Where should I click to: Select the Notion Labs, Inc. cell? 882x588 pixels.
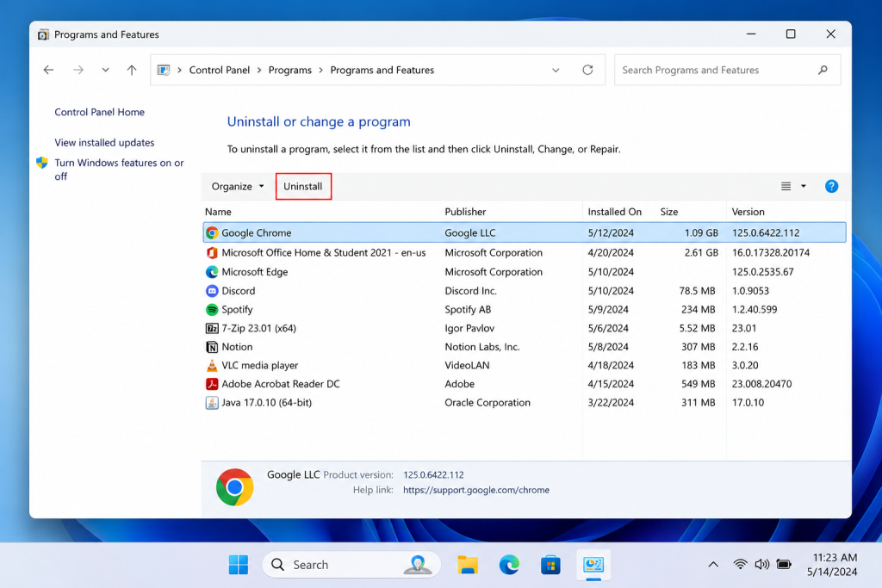[482, 347]
